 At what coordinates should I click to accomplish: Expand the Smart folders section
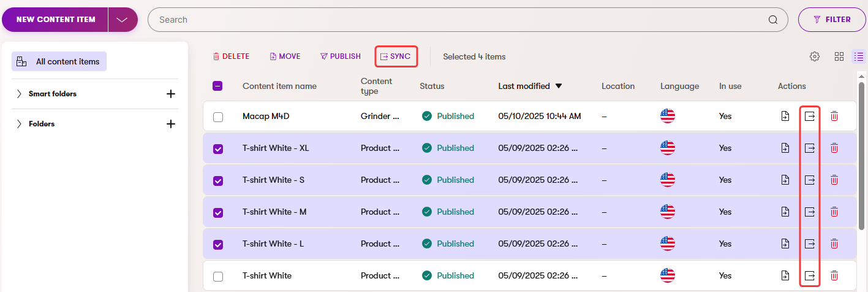point(19,94)
